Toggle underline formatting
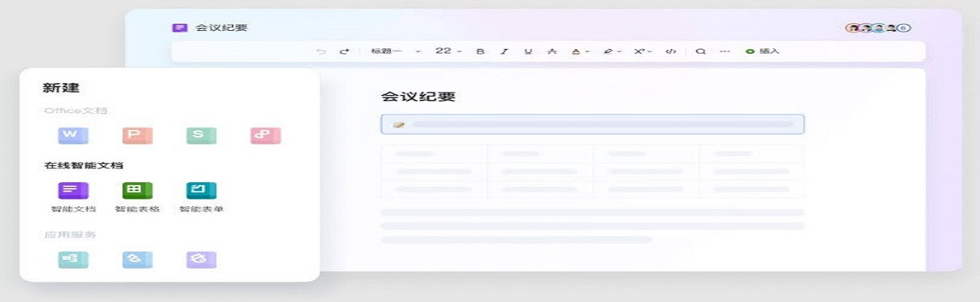 point(528,51)
